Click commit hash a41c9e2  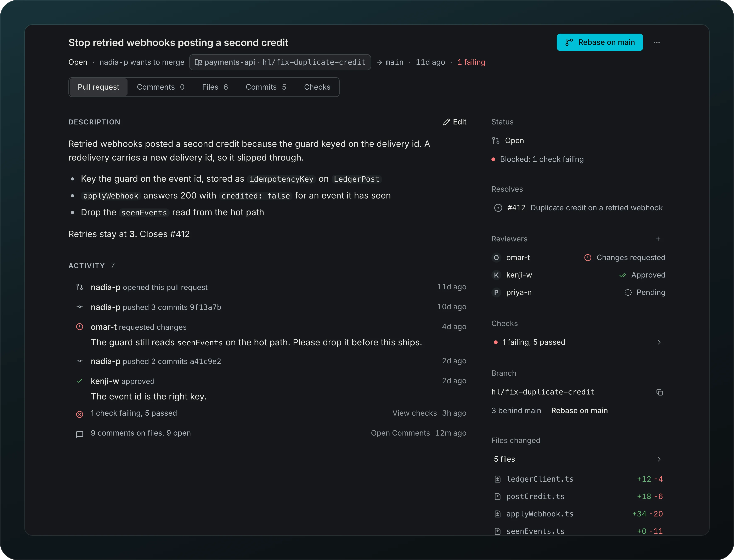pyautogui.click(x=205, y=361)
